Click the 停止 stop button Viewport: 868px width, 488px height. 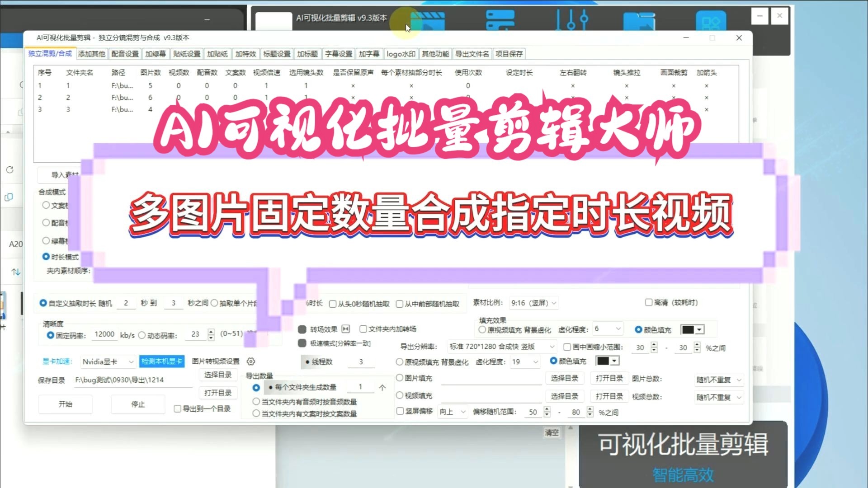pyautogui.click(x=138, y=404)
